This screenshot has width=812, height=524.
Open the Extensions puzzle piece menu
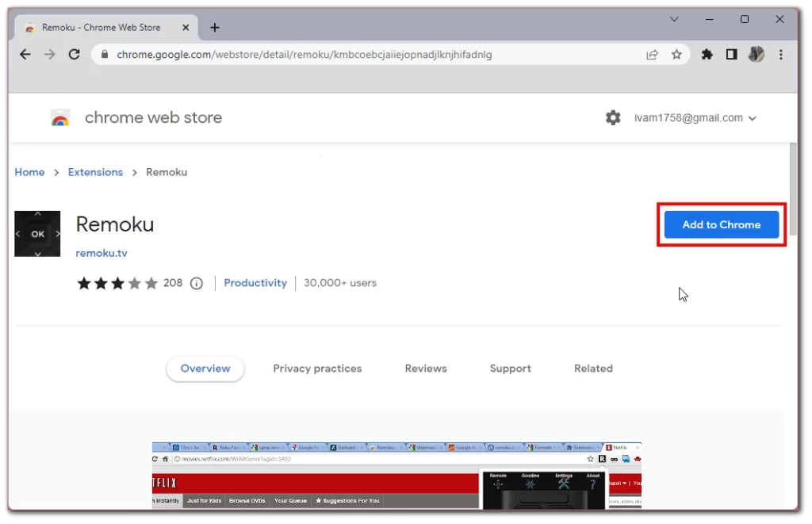pos(707,55)
